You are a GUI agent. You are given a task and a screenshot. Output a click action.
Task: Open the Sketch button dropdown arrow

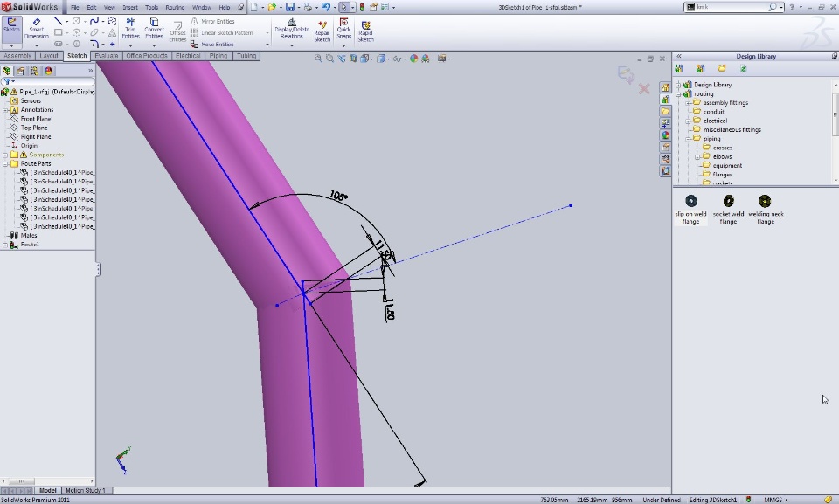11,46
